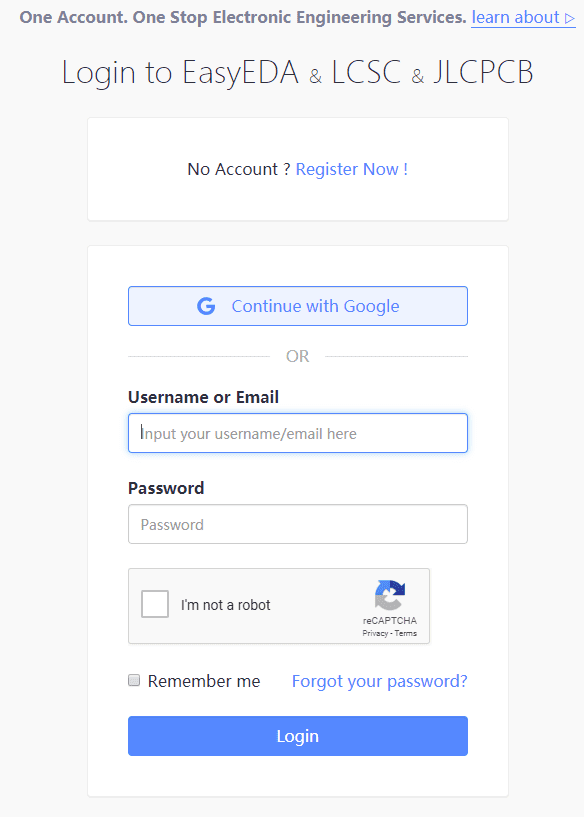
Task: Check the I'm not a robot box
Action: click(x=155, y=604)
